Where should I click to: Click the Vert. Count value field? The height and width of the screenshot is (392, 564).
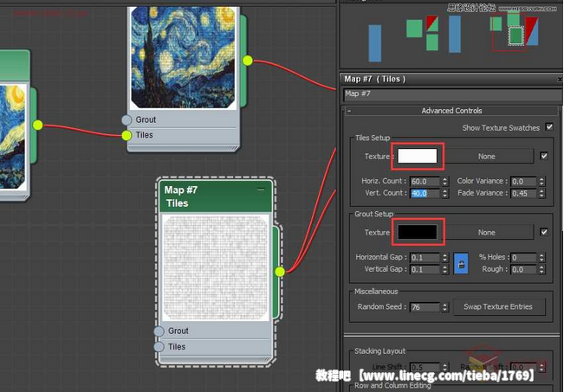(425, 193)
